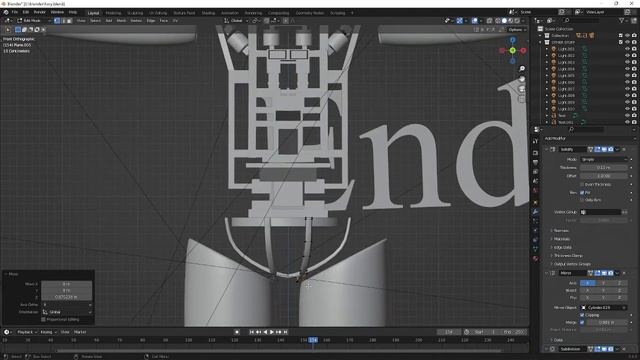Toggle Only Rim checkbox
This screenshot has width=640, height=360.
click(x=582, y=200)
